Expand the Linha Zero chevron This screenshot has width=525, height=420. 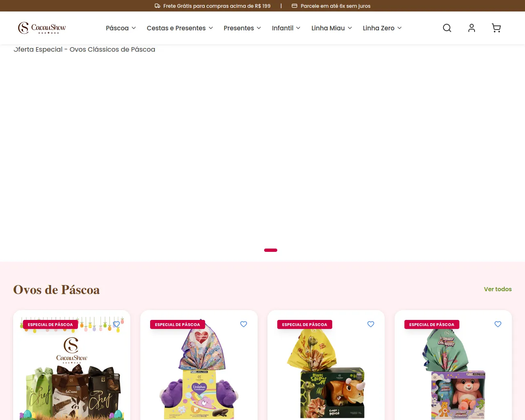click(399, 28)
